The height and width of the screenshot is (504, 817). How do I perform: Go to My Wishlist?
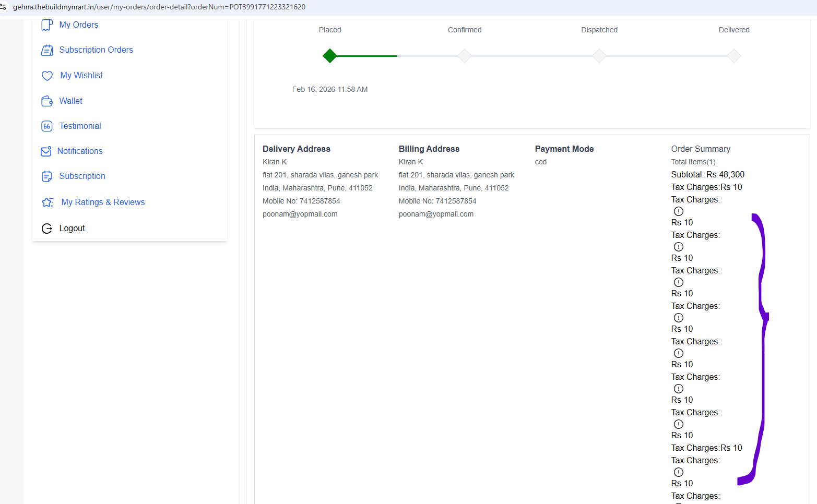[x=81, y=76]
